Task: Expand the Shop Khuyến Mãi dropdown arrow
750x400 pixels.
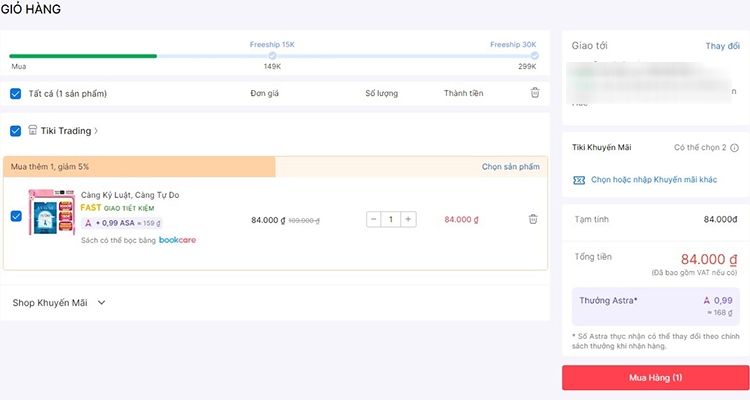Action: (x=101, y=302)
